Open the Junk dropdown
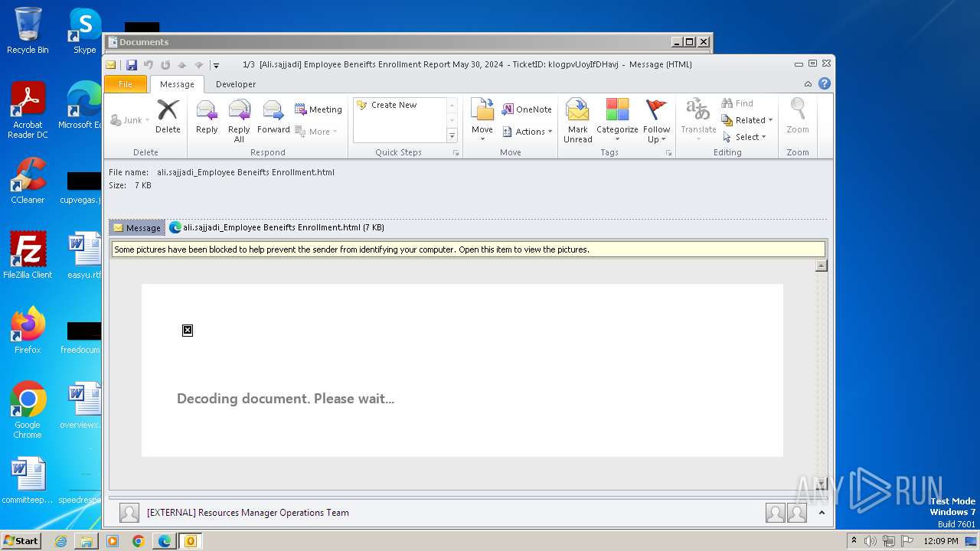This screenshot has width=980, height=551. tap(129, 120)
